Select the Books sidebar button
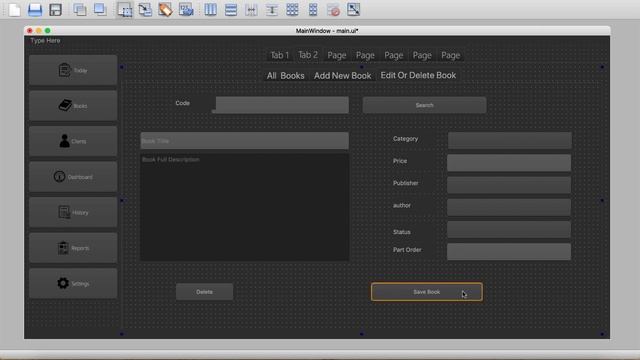This screenshot has width=640, height=360. [73, 106]
